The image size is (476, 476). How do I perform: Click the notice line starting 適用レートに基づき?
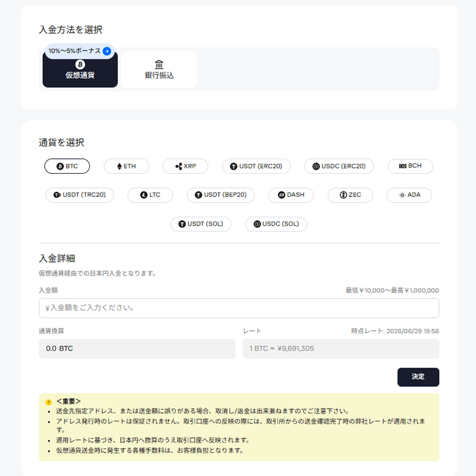[x=152, y=440]
